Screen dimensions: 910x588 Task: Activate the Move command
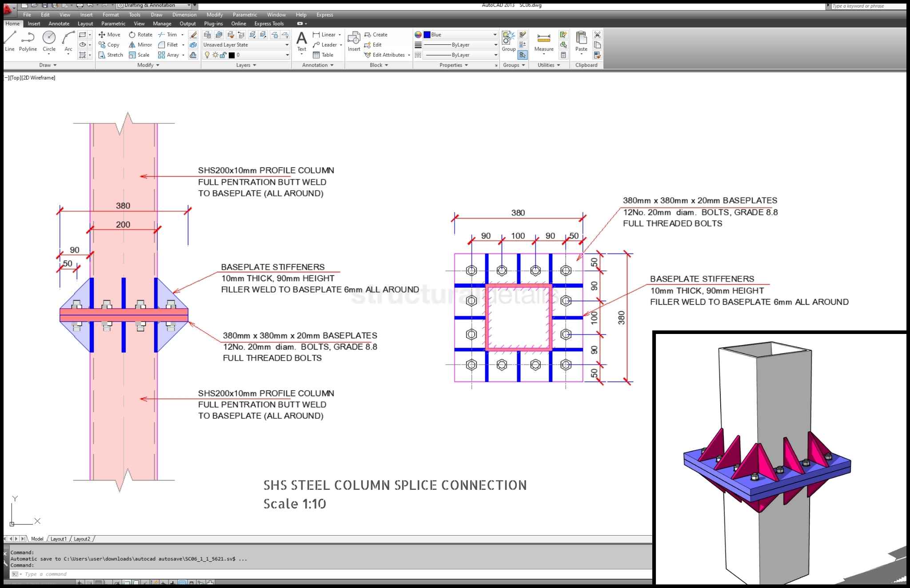(x=110, y=34)
